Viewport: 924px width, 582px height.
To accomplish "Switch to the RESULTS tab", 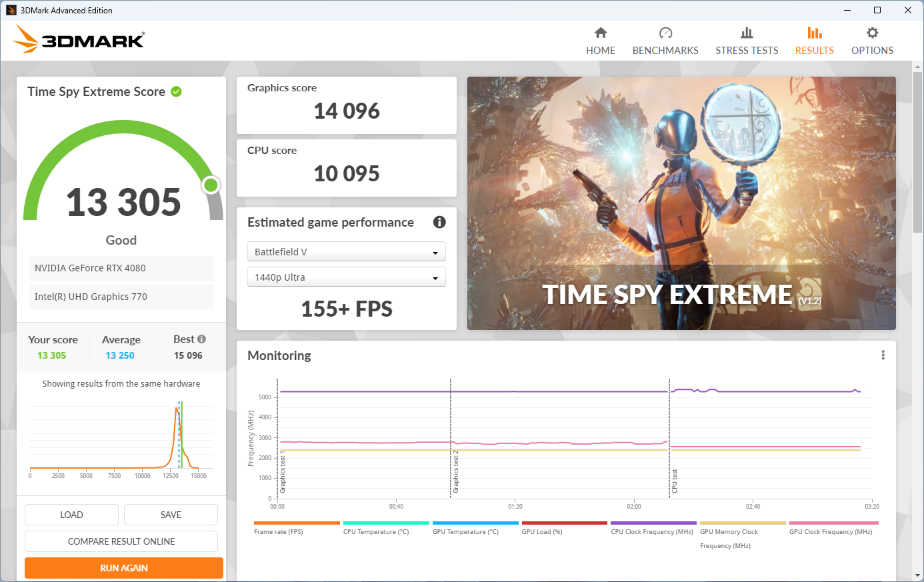I will (814, 41).
